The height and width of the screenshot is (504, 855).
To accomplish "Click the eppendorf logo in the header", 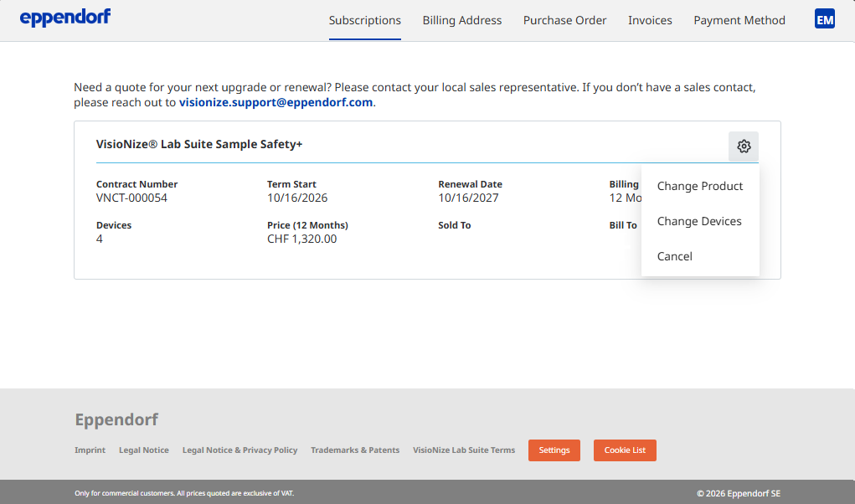I will 64,18.
